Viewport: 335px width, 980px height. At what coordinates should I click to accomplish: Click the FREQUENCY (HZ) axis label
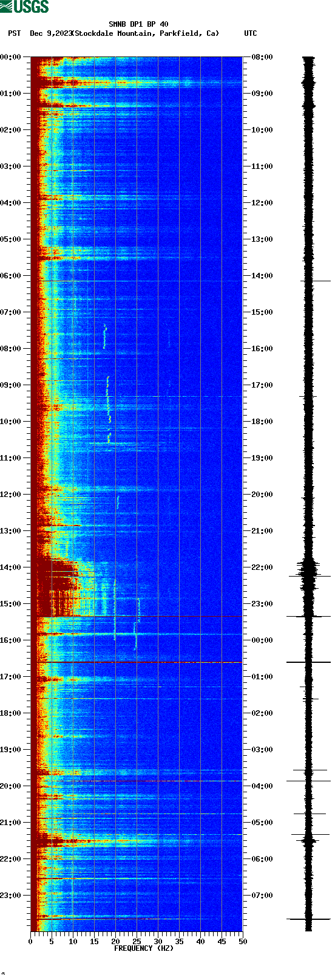tap(144, 948)
